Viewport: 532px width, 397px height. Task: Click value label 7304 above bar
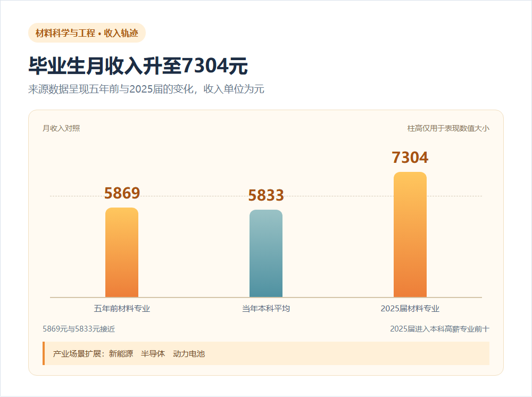tap(410, 158)
